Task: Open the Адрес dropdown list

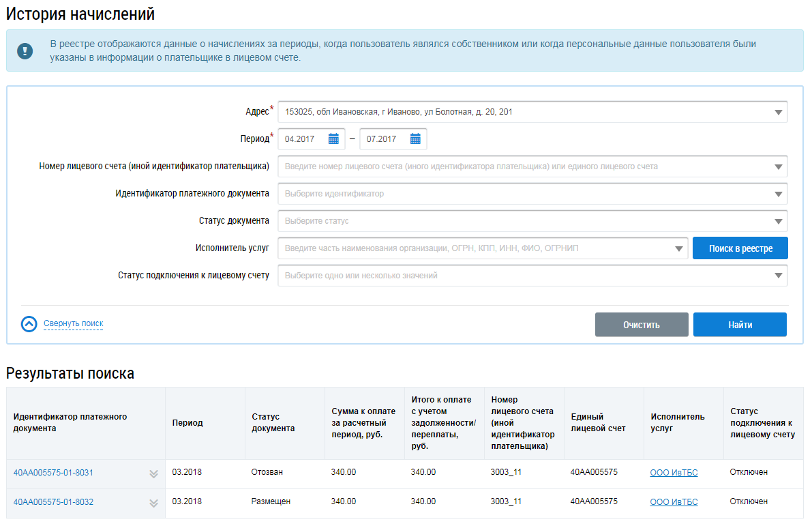Action: click(778, 113)
